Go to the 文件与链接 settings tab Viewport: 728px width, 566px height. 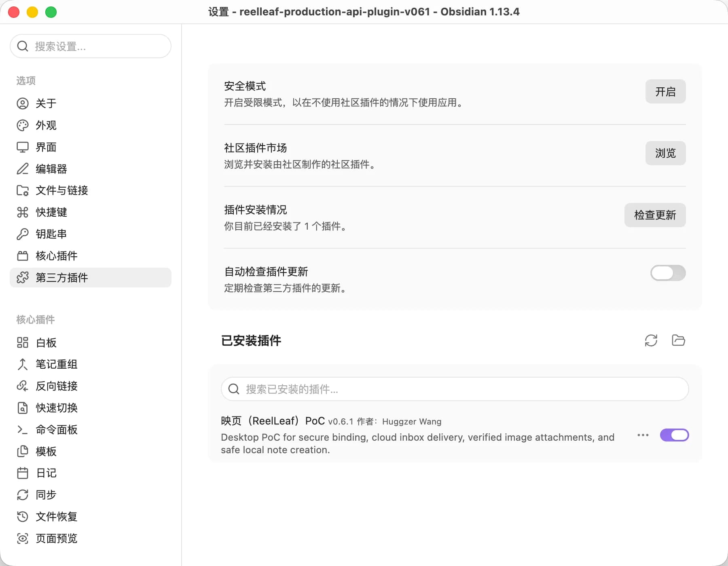point(91,190)
